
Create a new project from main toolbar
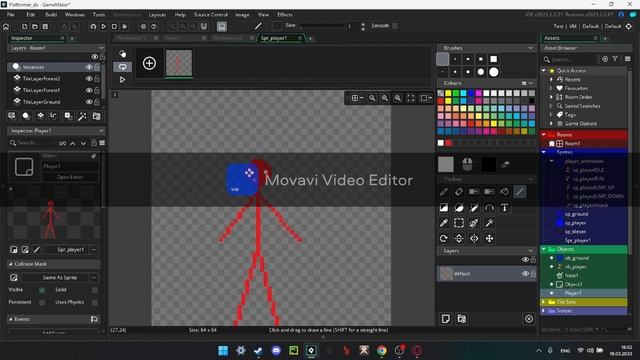tap(24, 27)
